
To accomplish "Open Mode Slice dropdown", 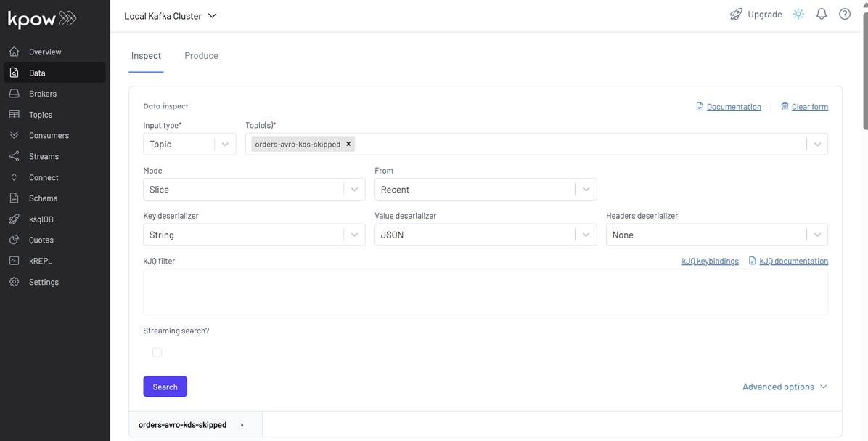I will tap(254, 190).
